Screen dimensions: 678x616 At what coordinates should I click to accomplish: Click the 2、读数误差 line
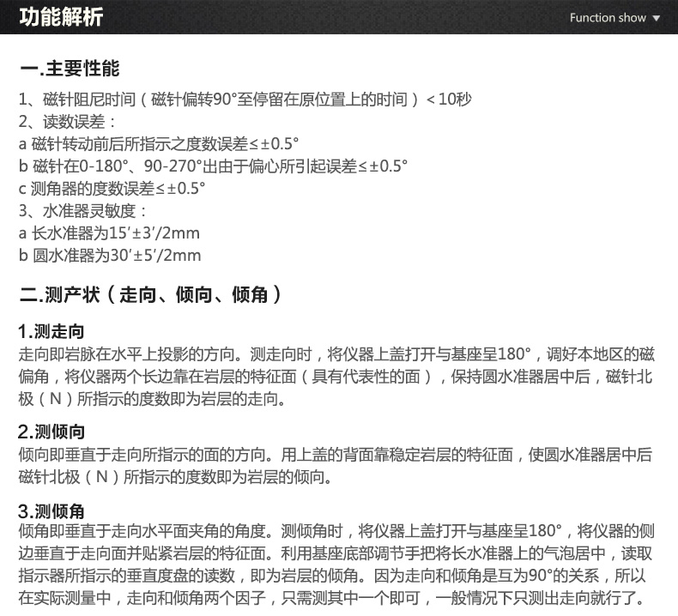point(68,121)
